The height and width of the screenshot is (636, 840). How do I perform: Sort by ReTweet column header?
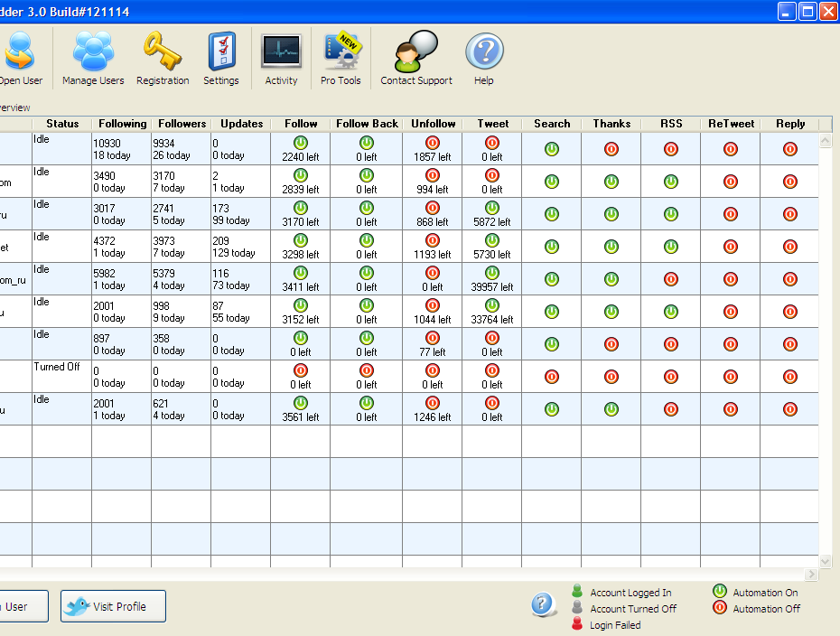731,124
